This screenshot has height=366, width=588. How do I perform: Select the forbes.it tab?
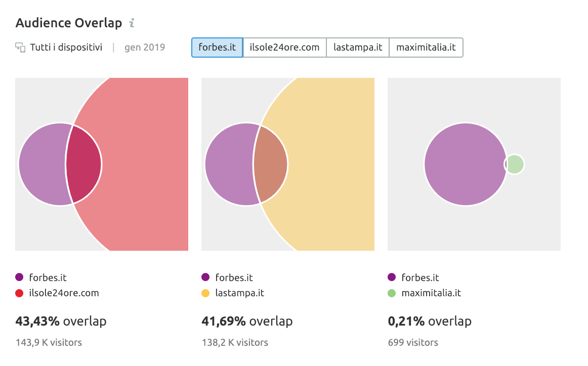[217, 48]
